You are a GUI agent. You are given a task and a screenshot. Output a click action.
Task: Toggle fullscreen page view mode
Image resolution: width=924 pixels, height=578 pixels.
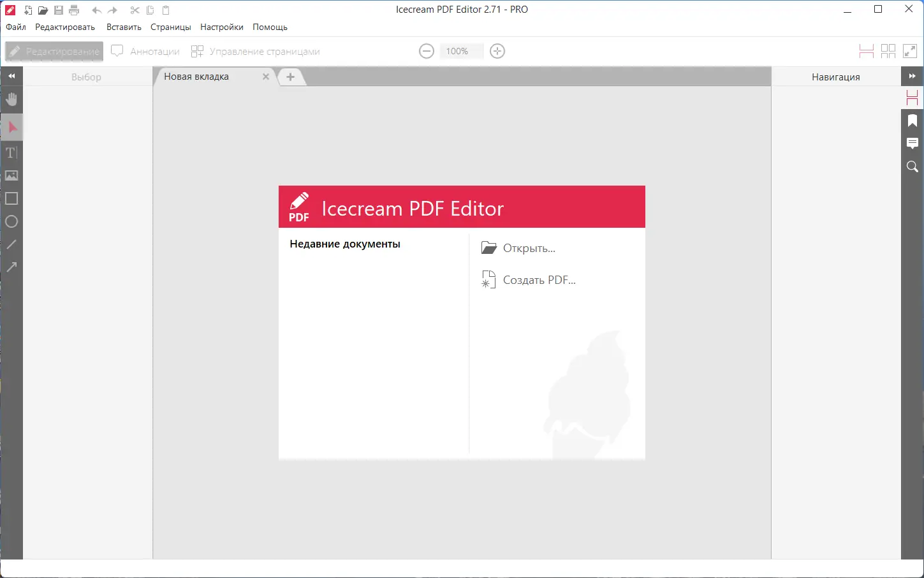910,51
